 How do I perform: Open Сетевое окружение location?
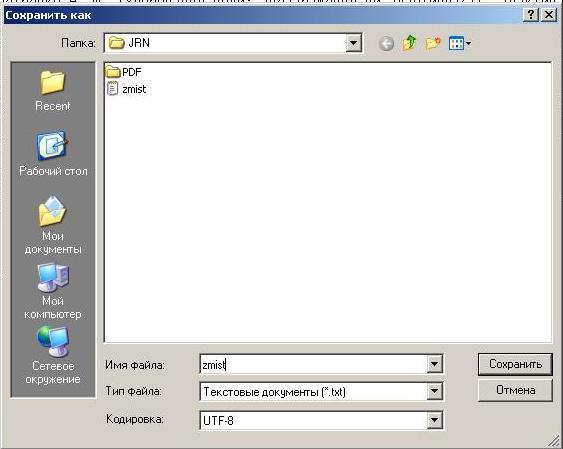click(53, 355)
